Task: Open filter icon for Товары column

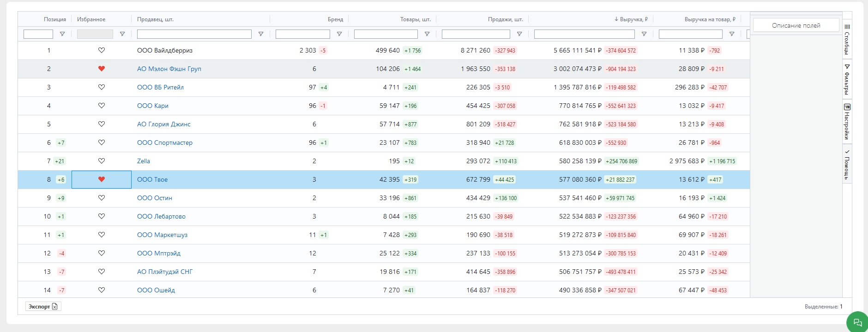Action: (427, 34)
